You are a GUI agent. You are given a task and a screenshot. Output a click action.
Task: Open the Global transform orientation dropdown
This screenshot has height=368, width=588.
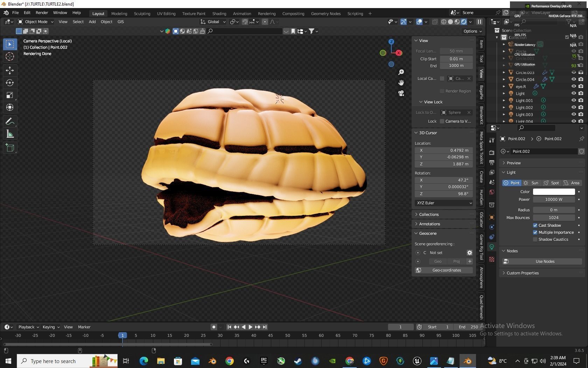[x=213, y=22]
